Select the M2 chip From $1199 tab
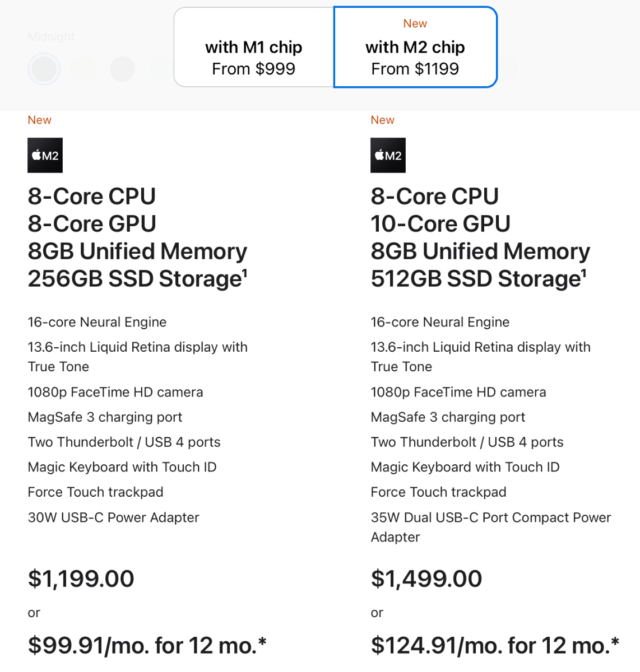This screenshot has height=672, width=640. [x=415, y=47]
